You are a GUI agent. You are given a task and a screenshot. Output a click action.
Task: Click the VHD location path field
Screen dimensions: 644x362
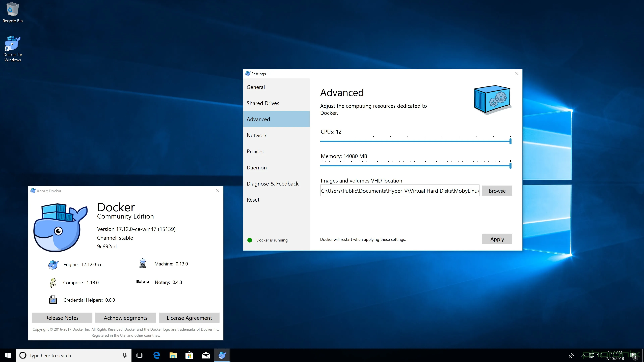pyautogui.click(x=399, y=191)
